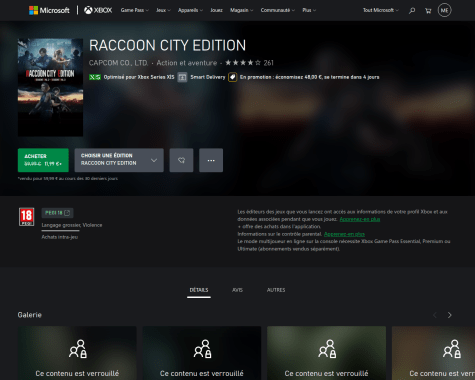This screenshot has height=380, width=475.
Task: Click the En promotion savings notice text
Action: tap(309, 77)
